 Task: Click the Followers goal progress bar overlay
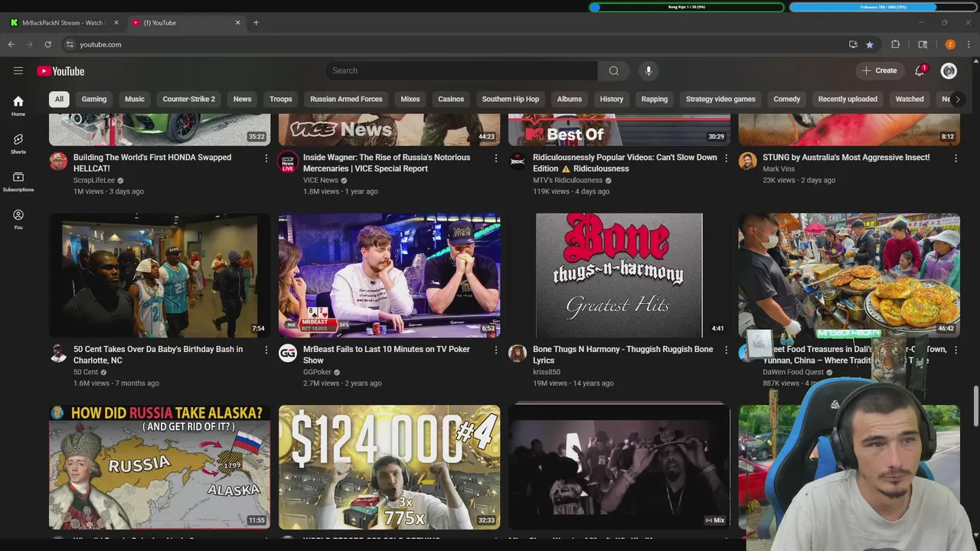(883, 7)
